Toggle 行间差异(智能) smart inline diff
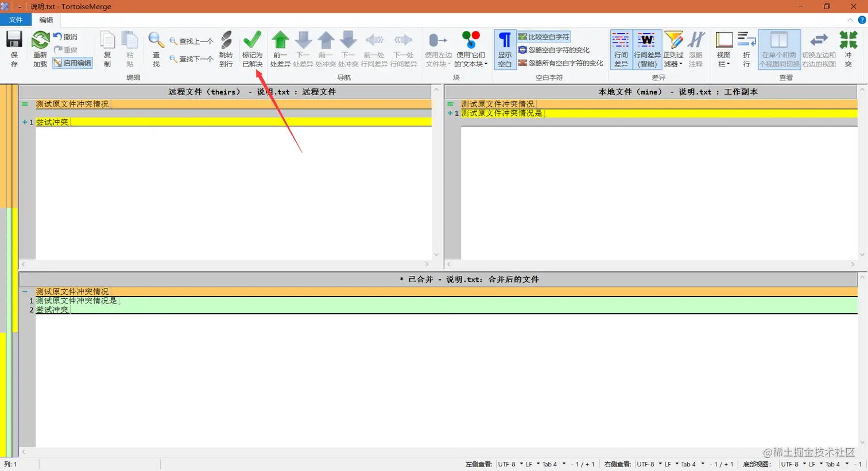868x471 pixels. (647, 49)
